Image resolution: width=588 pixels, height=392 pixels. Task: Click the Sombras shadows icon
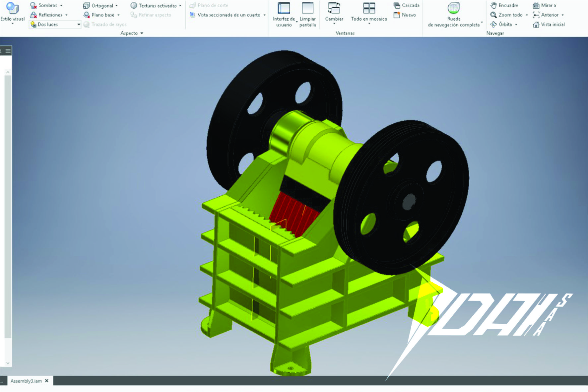coord(33,5)
